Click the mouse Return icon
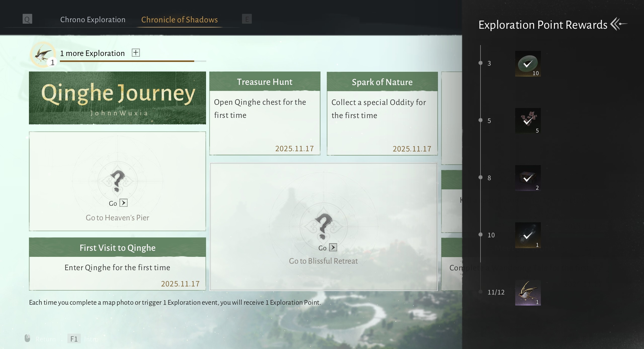 pos(27,338)
